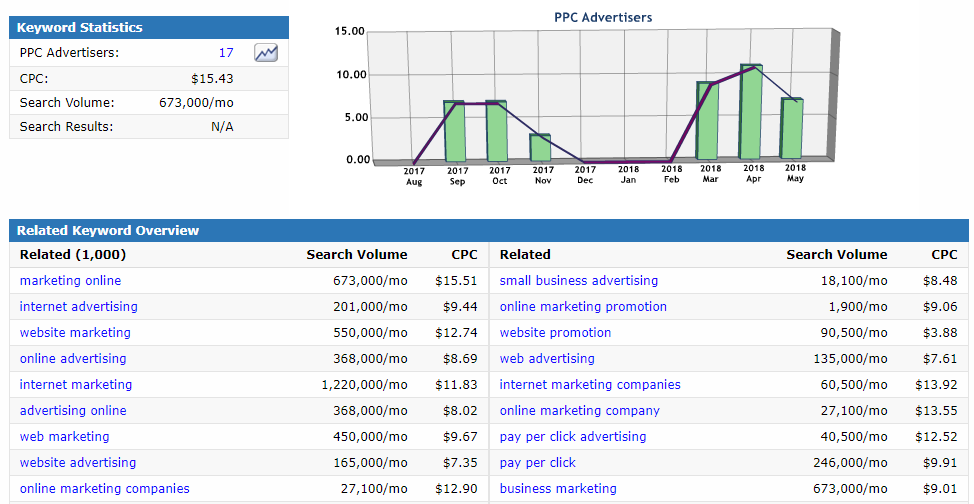Open the 'internet marketing' related keyword

click(x=76, y=385)
